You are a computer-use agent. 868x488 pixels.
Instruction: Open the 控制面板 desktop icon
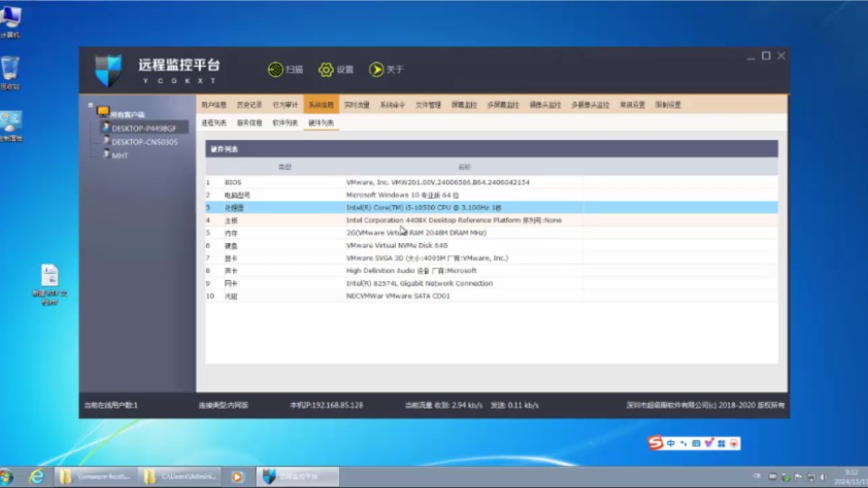click(11, 126)
